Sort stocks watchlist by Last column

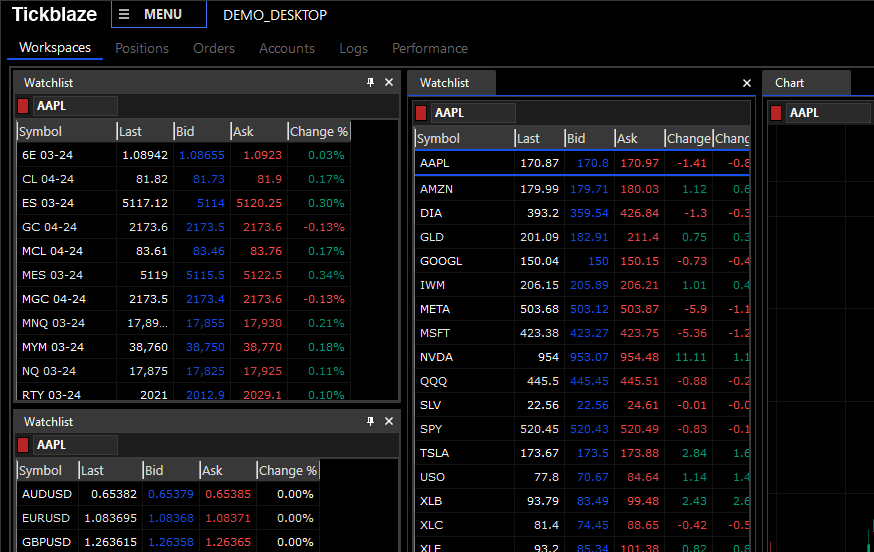pyautogui.click(x=538, y=139)
